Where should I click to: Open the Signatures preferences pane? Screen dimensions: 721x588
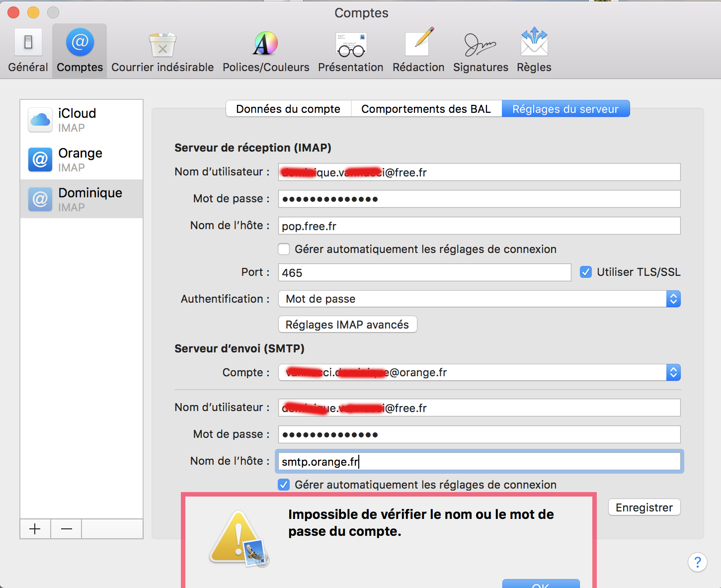(481, 51)
